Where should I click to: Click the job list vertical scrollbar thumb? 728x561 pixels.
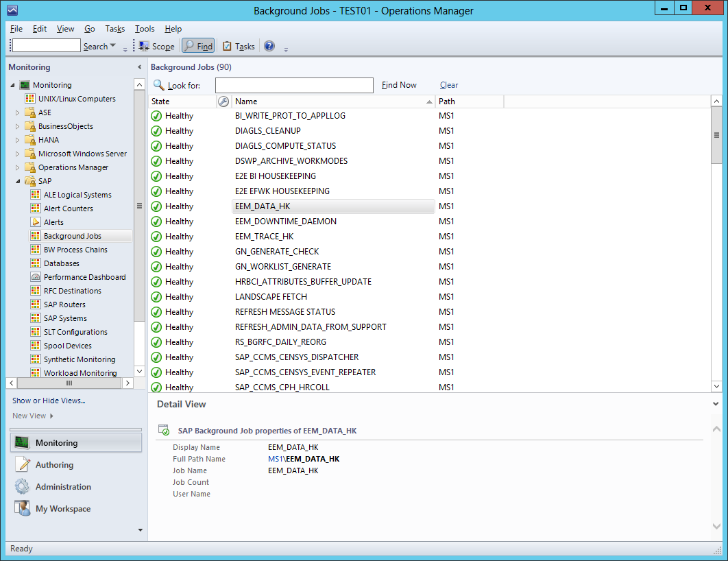pyautogui.click(x=716, y=135)
